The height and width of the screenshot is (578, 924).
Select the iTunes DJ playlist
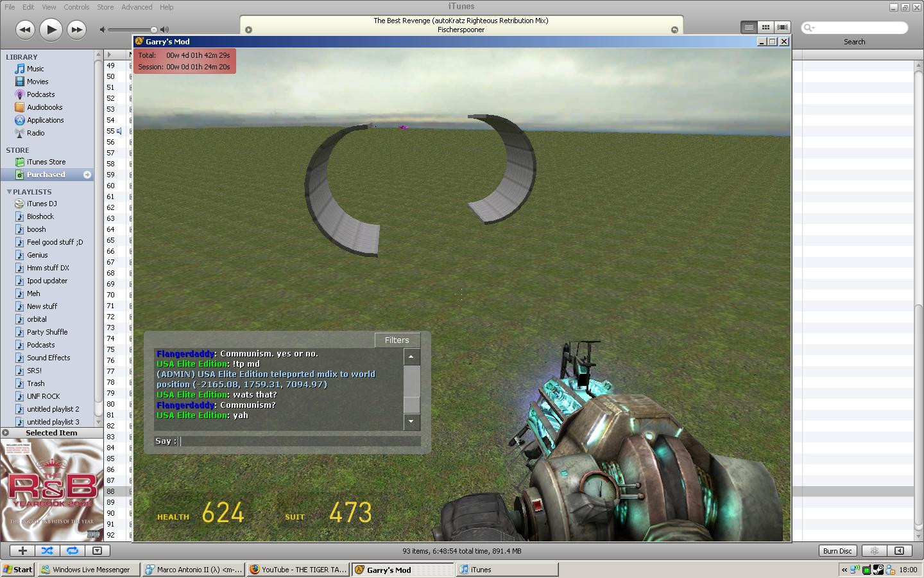(42, 204)
